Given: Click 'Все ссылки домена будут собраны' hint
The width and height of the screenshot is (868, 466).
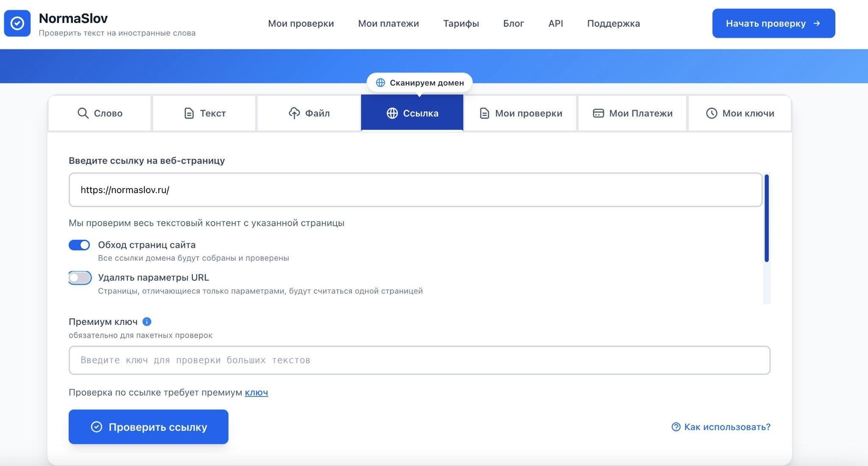Looking at the screenshot, I should (193, 258).
